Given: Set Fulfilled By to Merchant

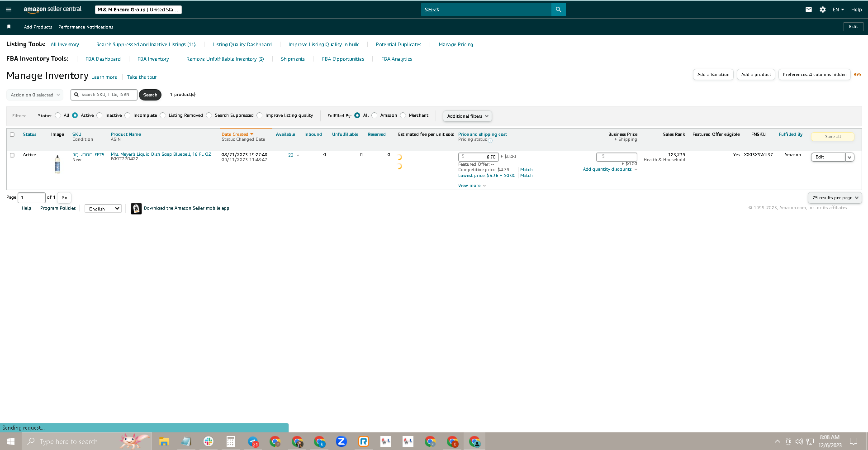Looking at the screenshot, I should [403, 115].
